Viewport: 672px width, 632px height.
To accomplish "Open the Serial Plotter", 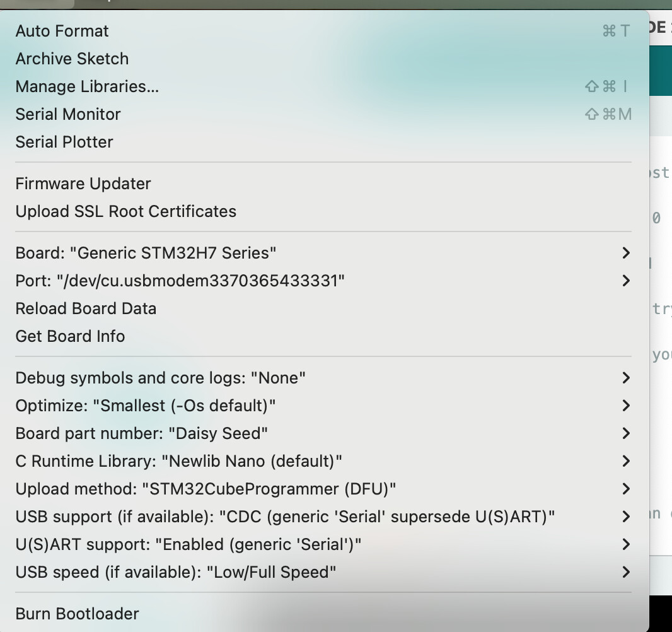I will (x=64, y=142).
